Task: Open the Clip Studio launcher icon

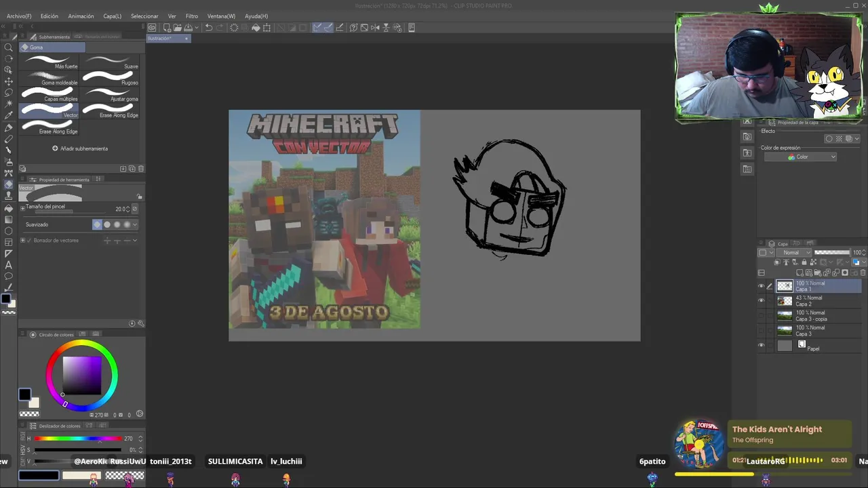Action: click(x=152, y=28)
